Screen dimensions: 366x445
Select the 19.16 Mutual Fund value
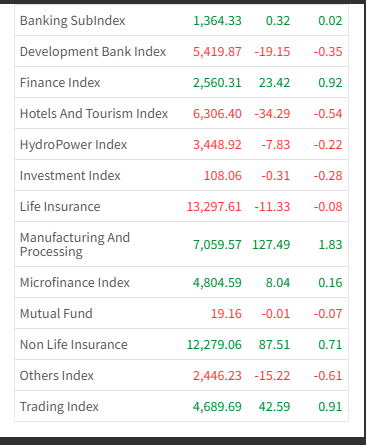(226, 314)
